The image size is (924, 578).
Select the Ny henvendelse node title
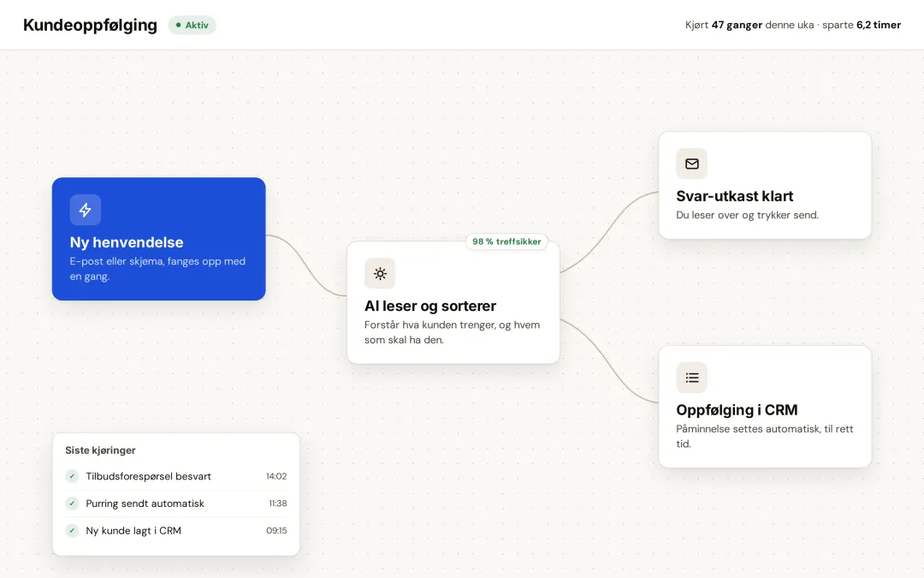point(127,241)
